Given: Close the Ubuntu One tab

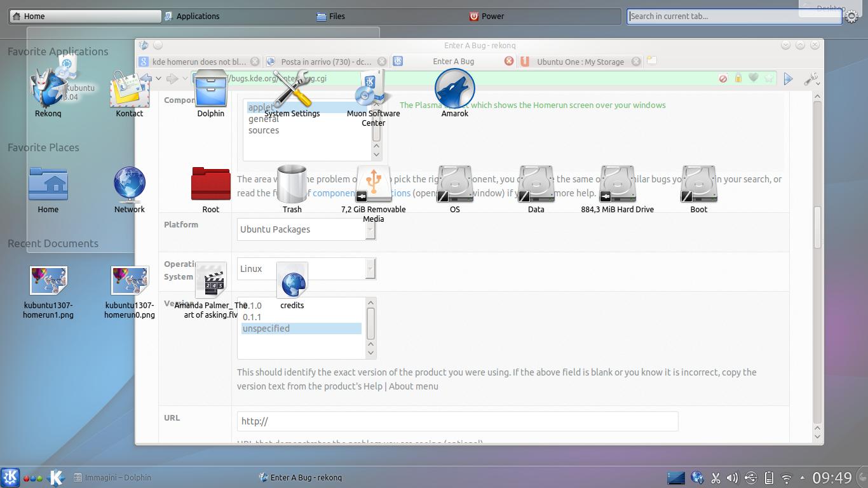Looking at the screenshot, I should tap(636, 62).
